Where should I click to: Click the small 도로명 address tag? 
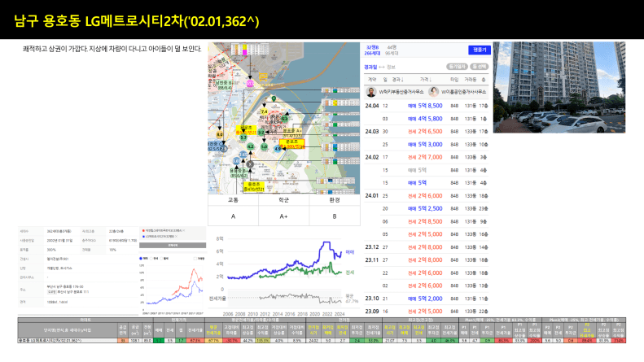[52, 292]
